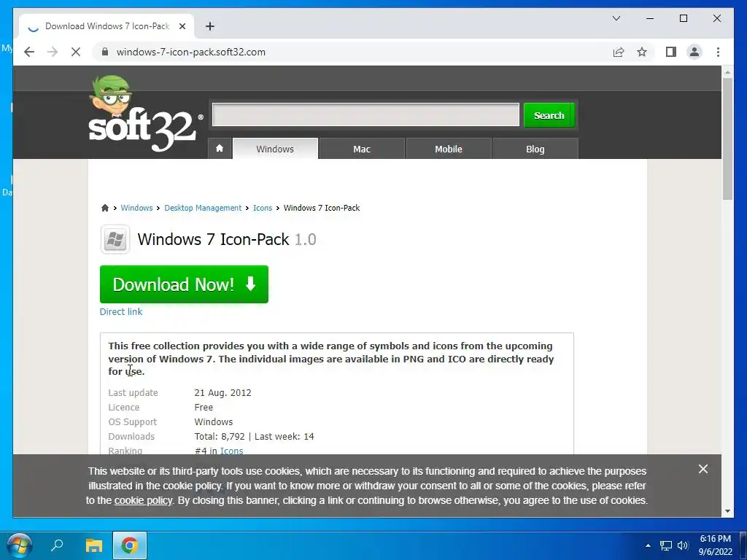Click the address bar URL
The width and height of the screenshot is (747, 560).
point(191,52)
